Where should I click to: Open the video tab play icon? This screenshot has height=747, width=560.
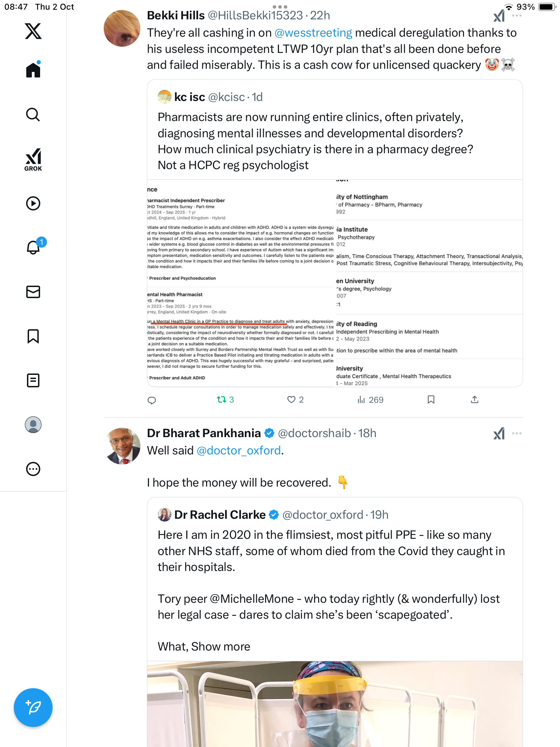pyautogui.click(x=33, y=203)
